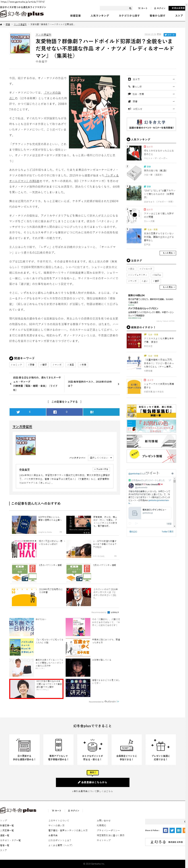Viewport: 188px width, 868px height.
Task: Click the header ログイン login icon link
Action: pyautogui.click(x=160, y=8)
